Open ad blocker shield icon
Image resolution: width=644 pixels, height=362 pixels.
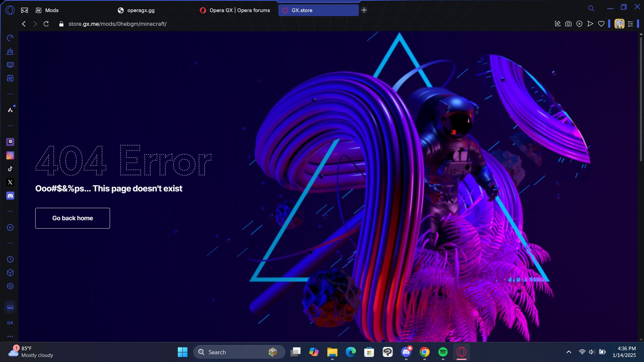click(579, 24)
